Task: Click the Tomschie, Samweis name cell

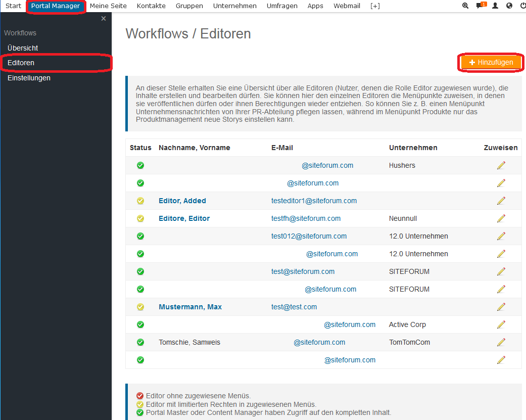Action: pyautogui.click(x=189, y=342)
